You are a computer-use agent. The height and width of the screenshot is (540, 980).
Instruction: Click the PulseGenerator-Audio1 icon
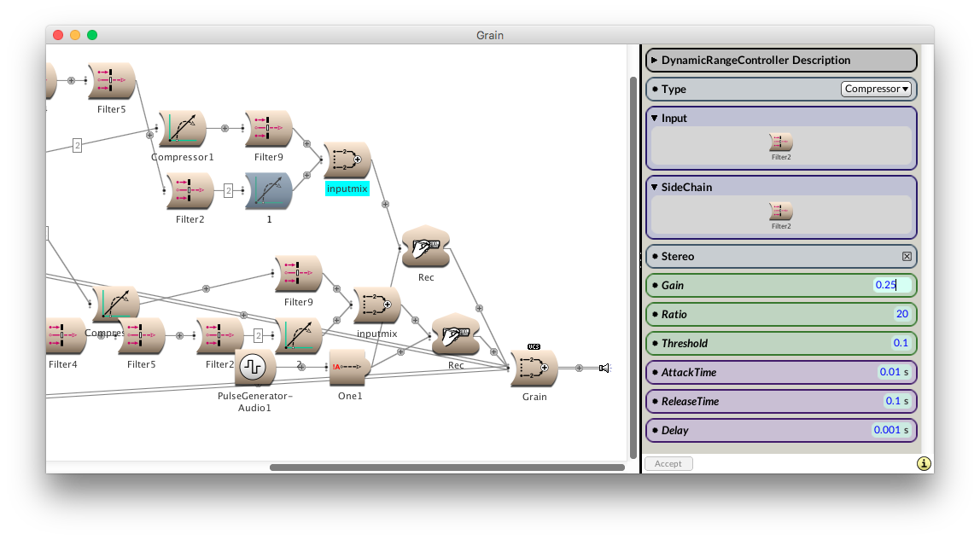[x=254, y=367]
